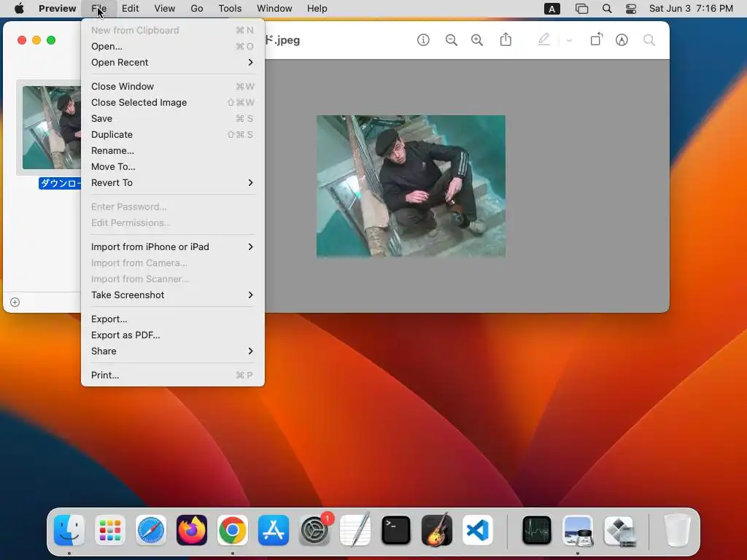Viewport: 747px width, 560px height.
Task: Select Duplicate in the File menu
Action: [x=172, y=135]
